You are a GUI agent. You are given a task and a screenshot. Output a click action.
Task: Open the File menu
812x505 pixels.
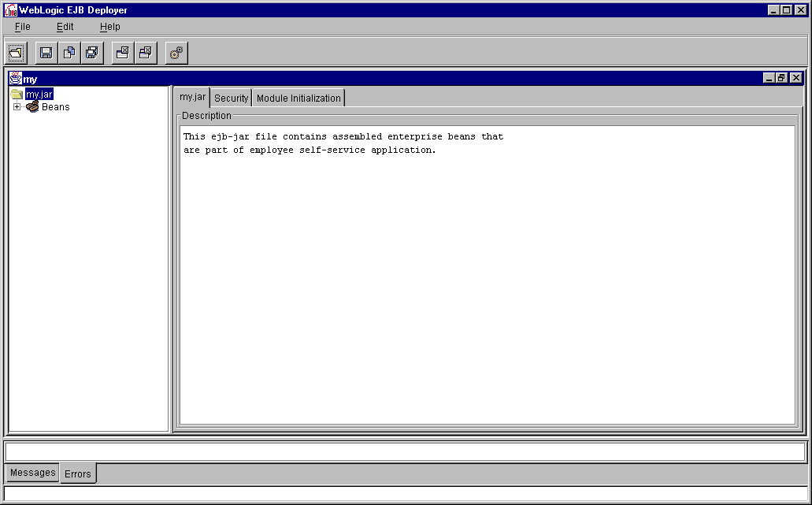22,27
